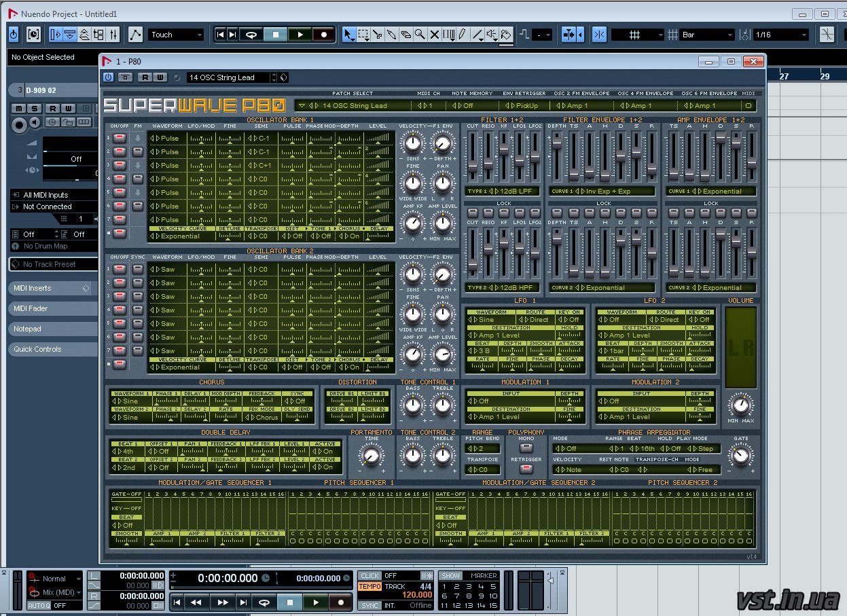Toggle P80 plugin power/bypass button
The width and height of the screenshot is (847, 616).
click(108, 77)
